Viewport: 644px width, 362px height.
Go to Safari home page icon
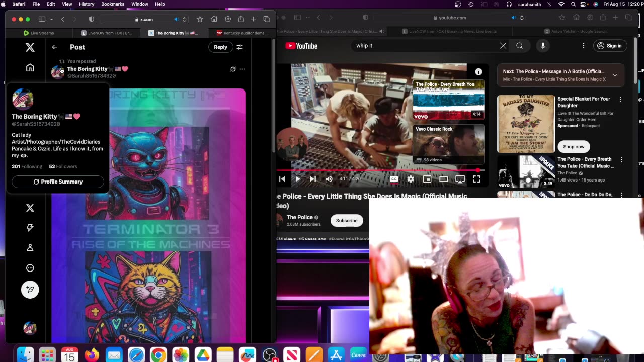click(214, 19)
